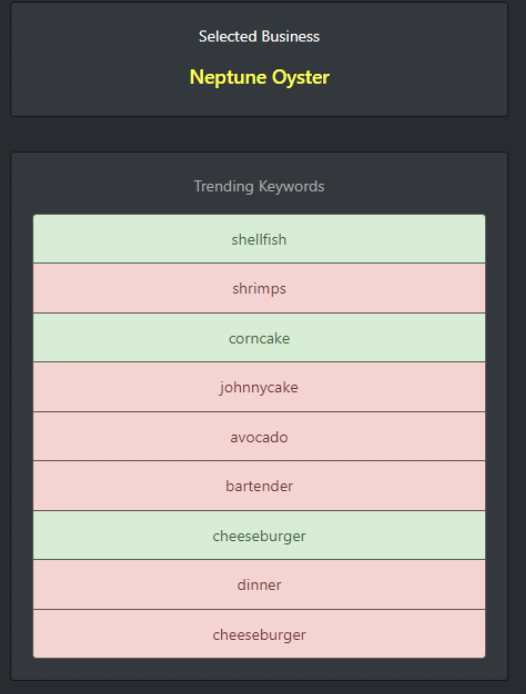The height and width of the screenshot is (694, 526).
Task: Select the red cheeseburger keyword at bottom
Action: (x=259, y=634)
